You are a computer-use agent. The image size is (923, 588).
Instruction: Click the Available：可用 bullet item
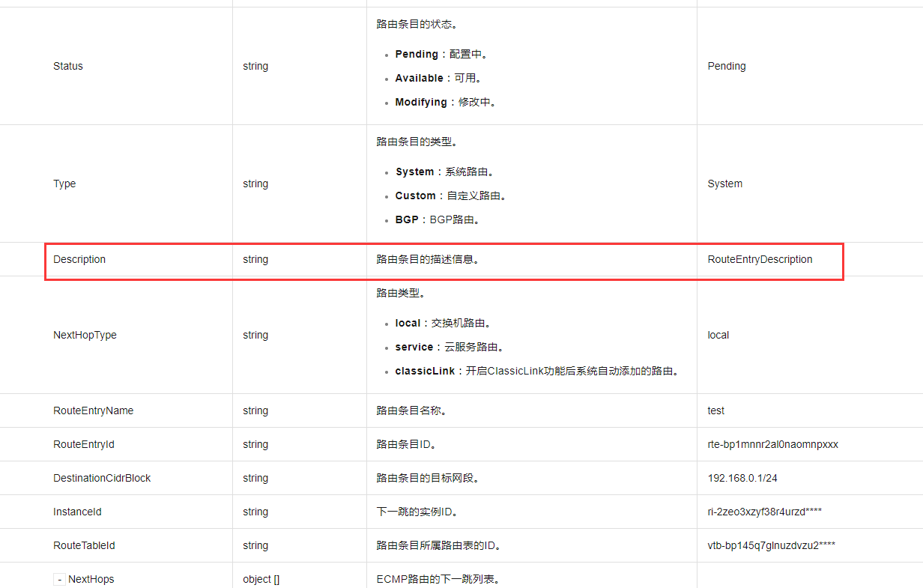click(x=438, y=78)
